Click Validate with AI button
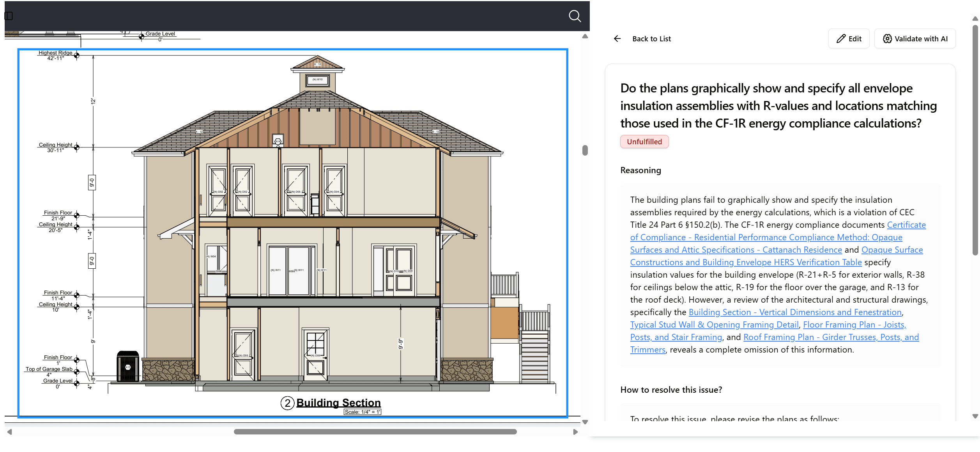The image size is (980, 452). pos(915,39)
